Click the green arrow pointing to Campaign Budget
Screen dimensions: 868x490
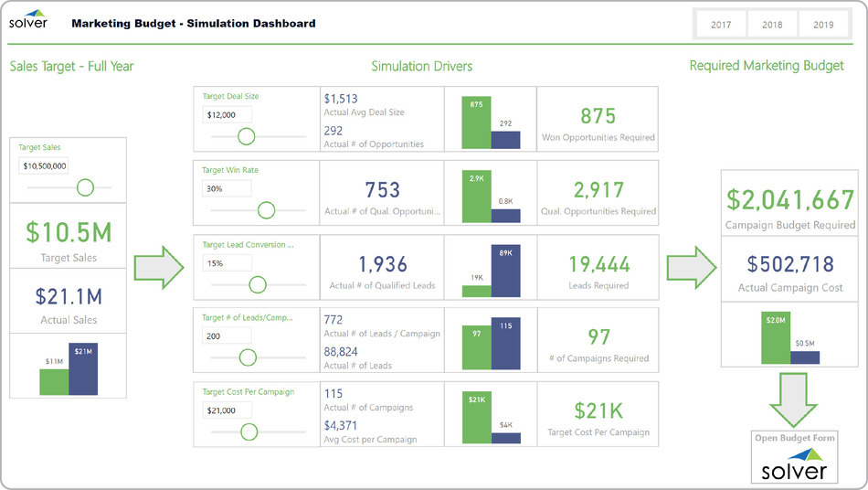click(x=692, y=266)
